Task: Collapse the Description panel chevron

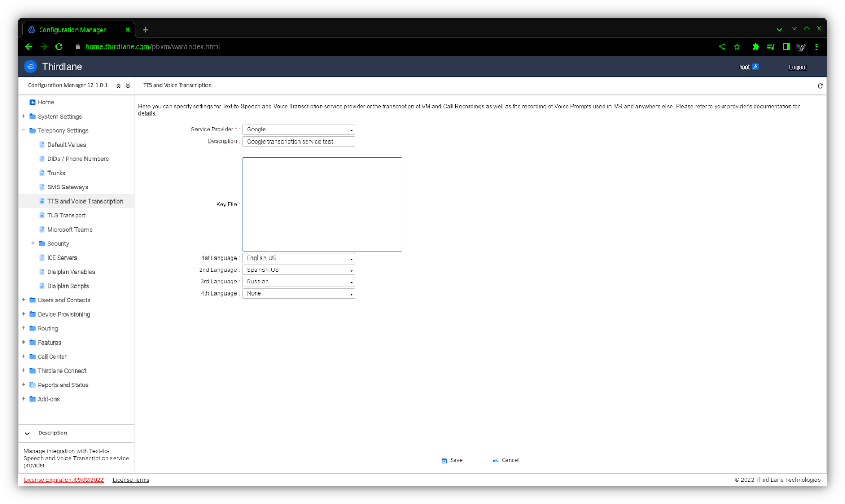Action: [27, 433]
